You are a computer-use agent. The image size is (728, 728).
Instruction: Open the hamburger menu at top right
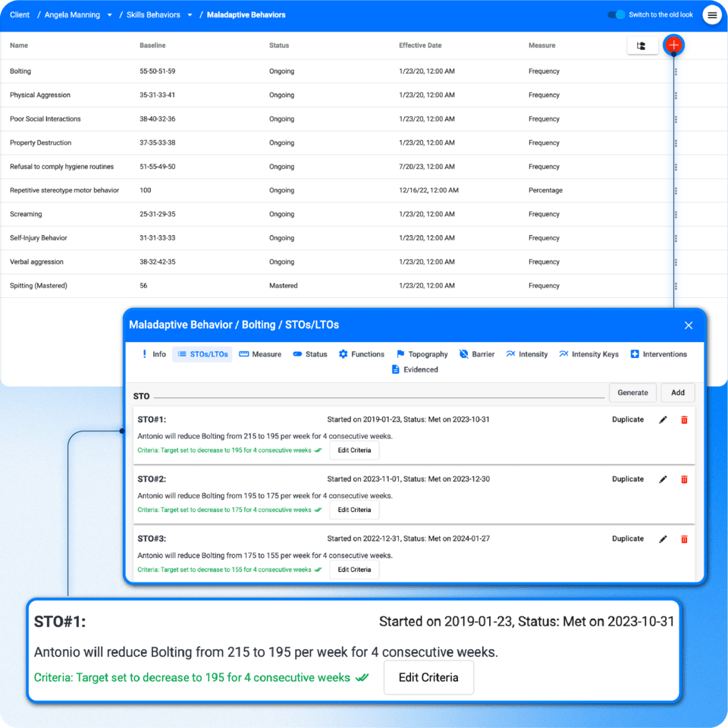(711, 14)
